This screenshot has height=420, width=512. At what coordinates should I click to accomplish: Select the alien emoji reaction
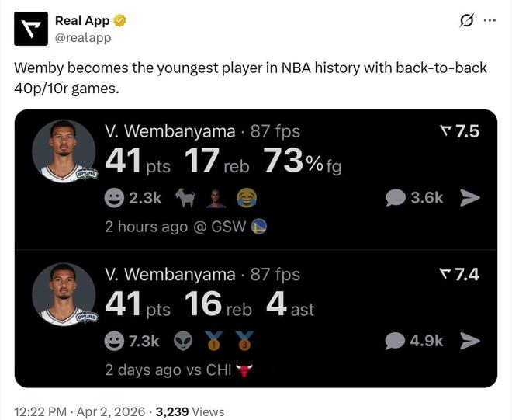[183, 341]
